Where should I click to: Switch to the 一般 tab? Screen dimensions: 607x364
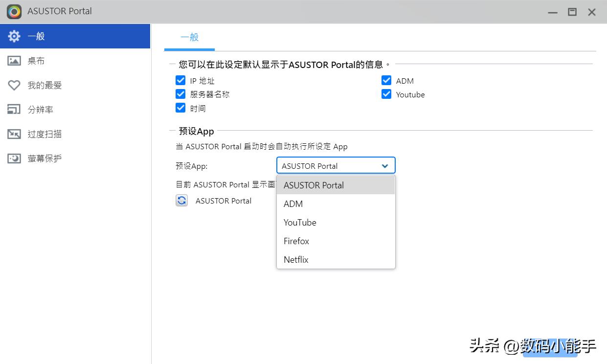pyautogui.click(x=189, y=37)
